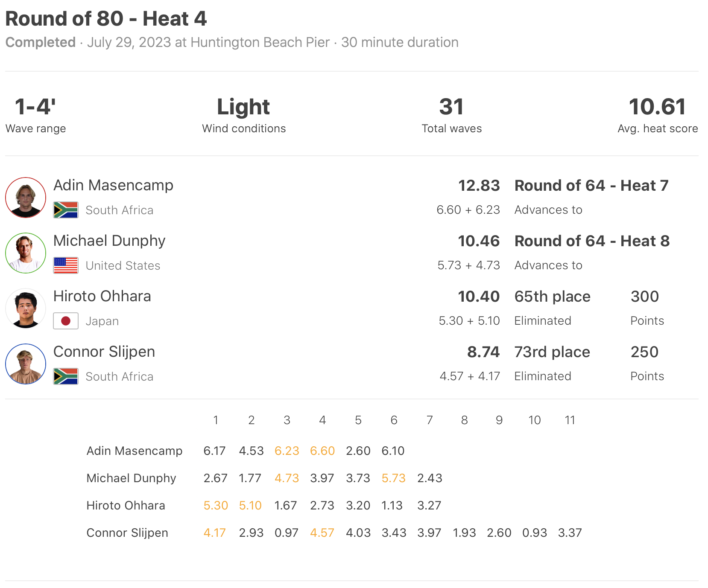
Task: Click Michael Dunphy's profile photo
Action: point(26,253)
